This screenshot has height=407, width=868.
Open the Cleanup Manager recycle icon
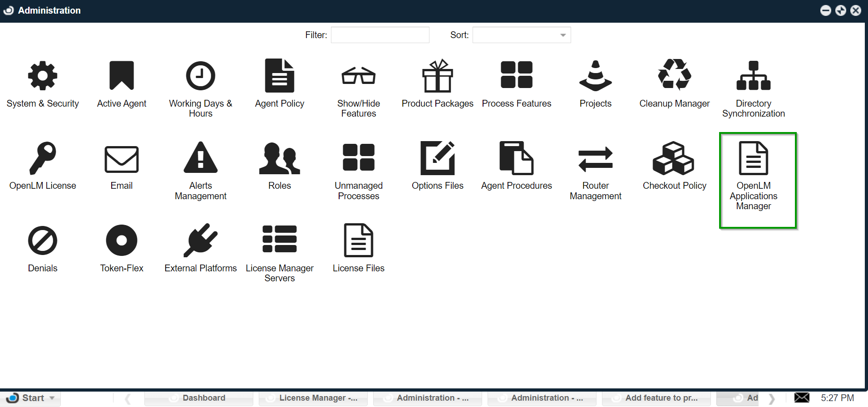[x=674, y=75]
